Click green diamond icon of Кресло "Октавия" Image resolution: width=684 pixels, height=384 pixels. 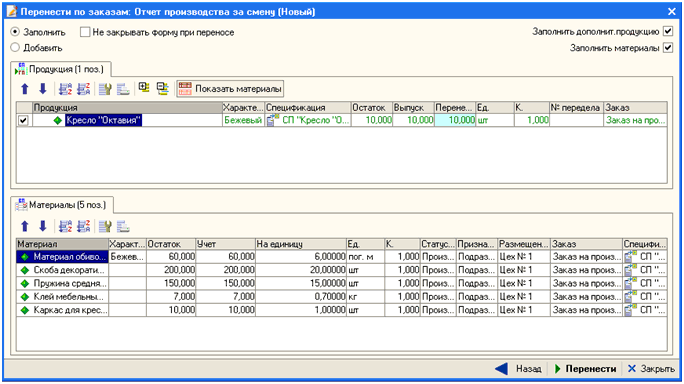58,120
